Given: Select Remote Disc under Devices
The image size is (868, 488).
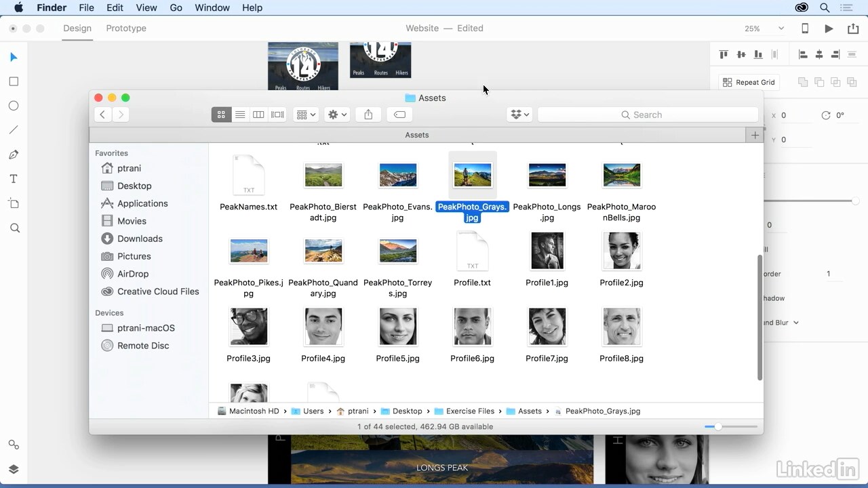Looking at the screenshot, I should click(143, 346).
